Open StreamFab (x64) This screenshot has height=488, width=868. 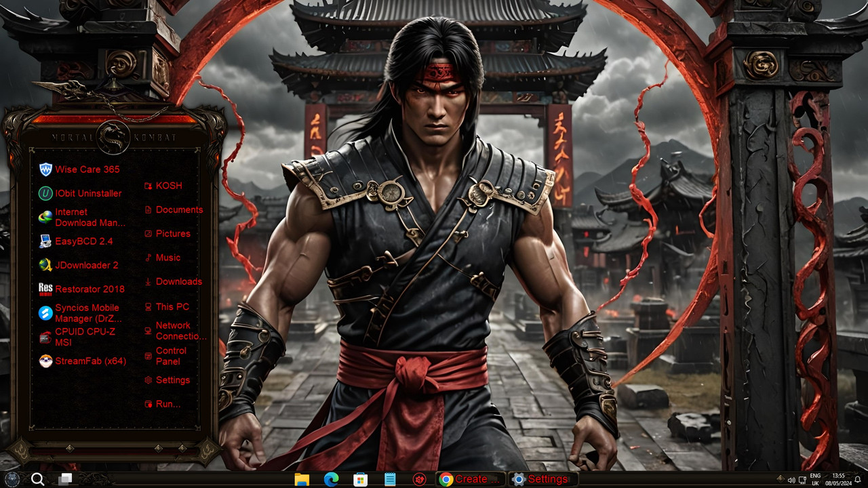pyautogui.click(x=82, y=361)
